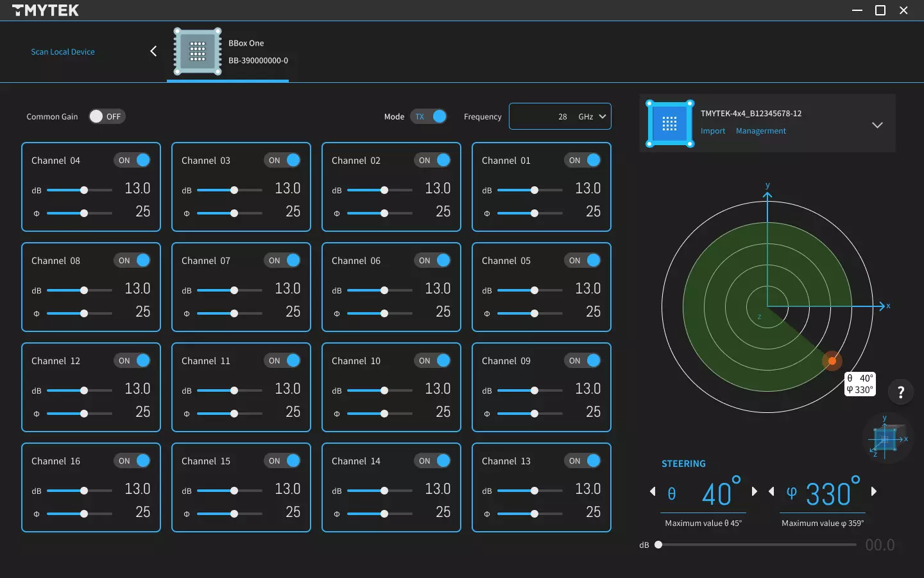
Task: Turn off Channel 04
Action: (133, 160)
